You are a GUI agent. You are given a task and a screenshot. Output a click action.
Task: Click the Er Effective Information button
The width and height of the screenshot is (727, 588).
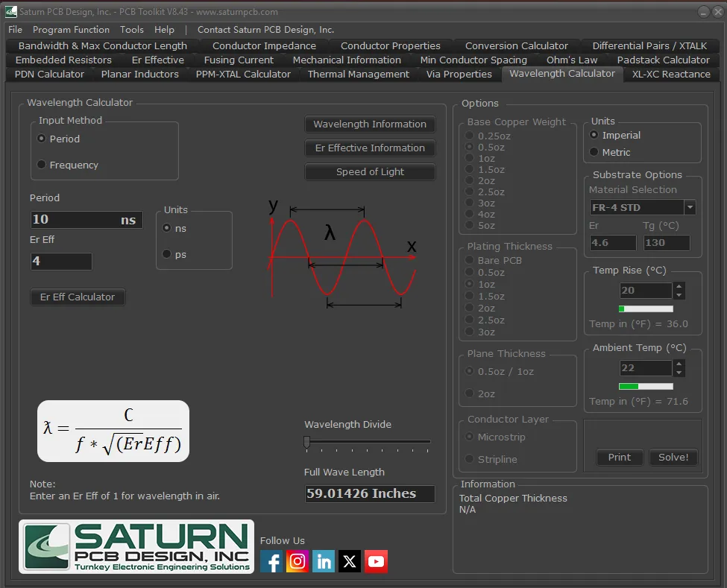(x=370, y=148)
